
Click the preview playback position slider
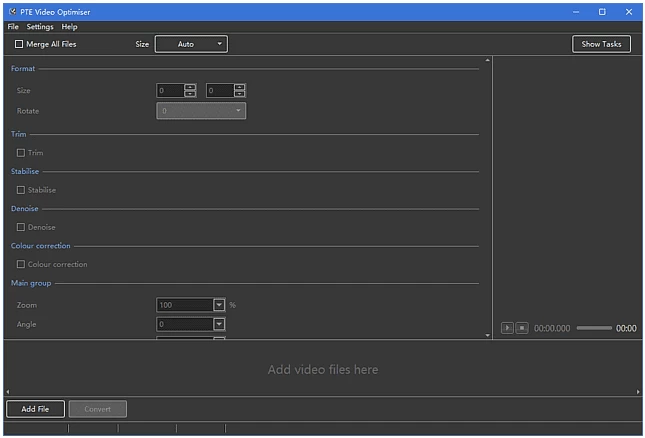point(594,328)
